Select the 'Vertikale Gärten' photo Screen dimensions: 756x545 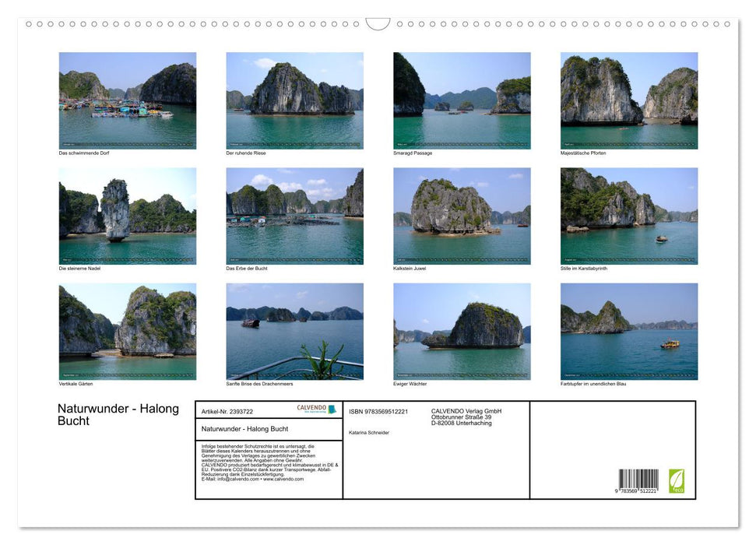pyautogui.click(x=128, y=332)
